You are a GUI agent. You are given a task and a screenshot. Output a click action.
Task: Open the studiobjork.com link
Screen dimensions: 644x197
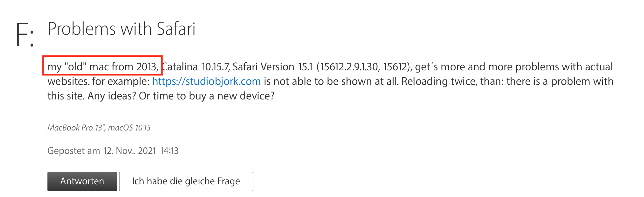(206, 81)
